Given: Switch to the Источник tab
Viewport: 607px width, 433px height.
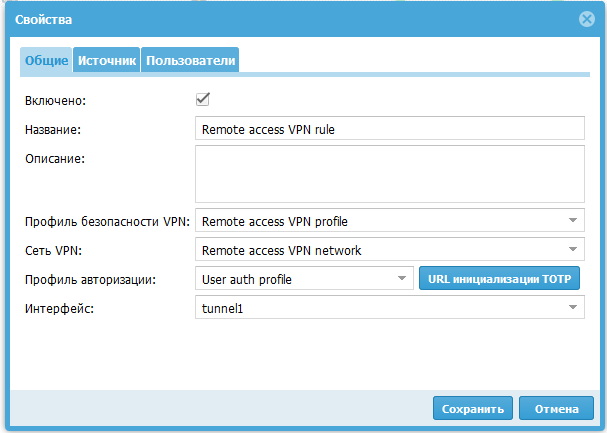Looking at the screenshot, I should [x=106, y=60].
